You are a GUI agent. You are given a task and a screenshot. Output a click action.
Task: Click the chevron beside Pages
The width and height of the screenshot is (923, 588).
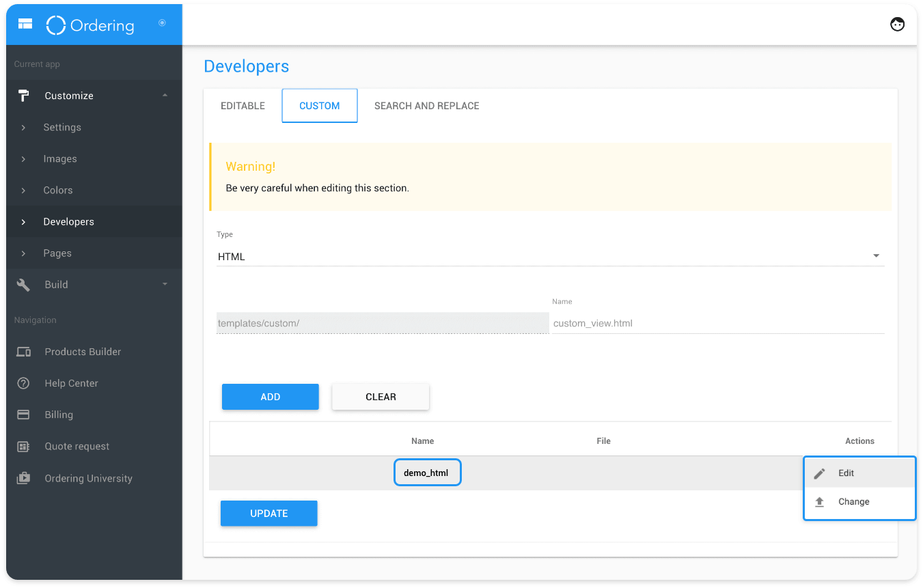point(23,253)
